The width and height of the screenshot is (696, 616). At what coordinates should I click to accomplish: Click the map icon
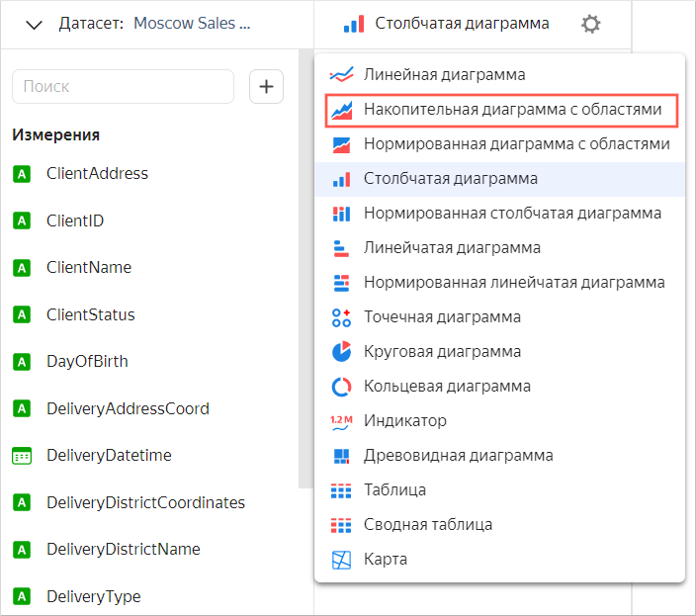pos(341,560)
